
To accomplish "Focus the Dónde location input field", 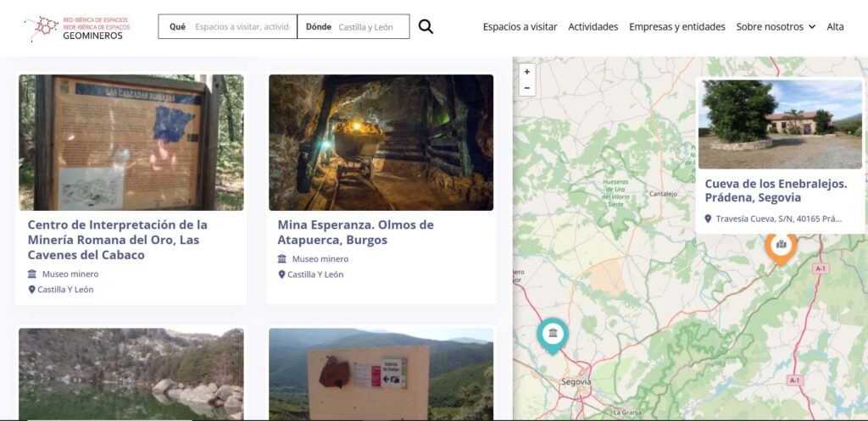I will pyautogui.click(x=353, y=26).
